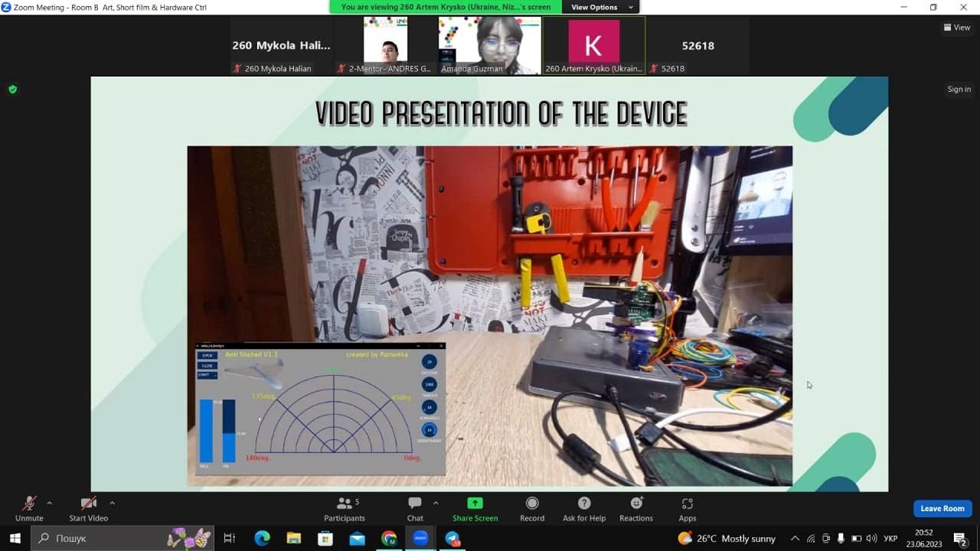Viewport: 980px width, 551px height.
Task: Open Ask for Help
Action: (584, 508)
